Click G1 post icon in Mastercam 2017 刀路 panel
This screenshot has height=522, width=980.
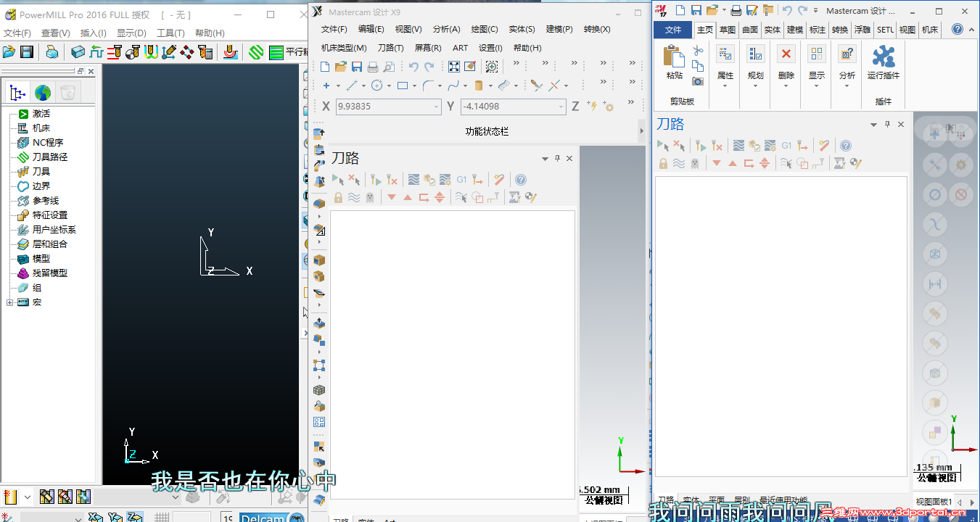tap(786, 146)
